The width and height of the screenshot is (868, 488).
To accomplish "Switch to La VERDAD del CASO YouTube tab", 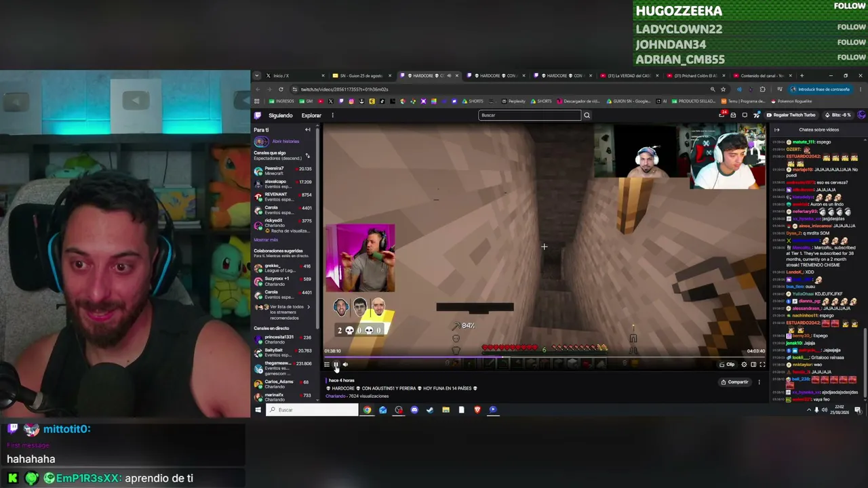I will (x=629, y=76).
